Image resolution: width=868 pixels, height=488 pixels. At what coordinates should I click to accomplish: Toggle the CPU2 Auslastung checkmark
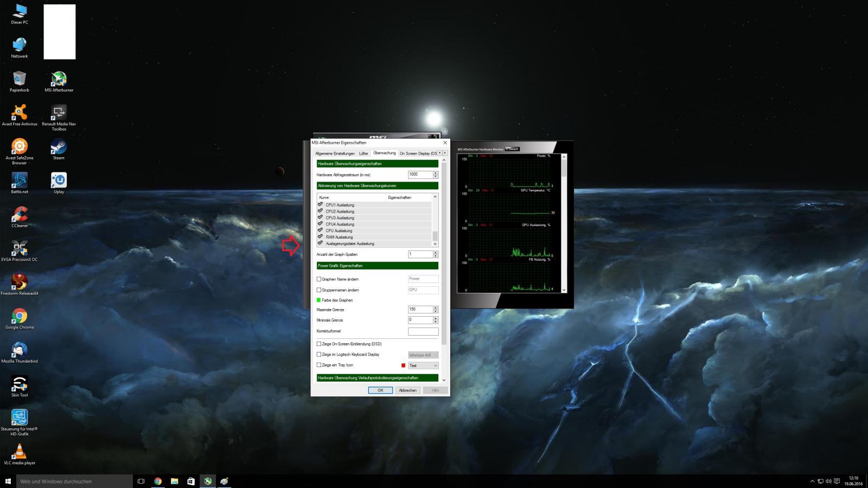(x=320, y=211)
